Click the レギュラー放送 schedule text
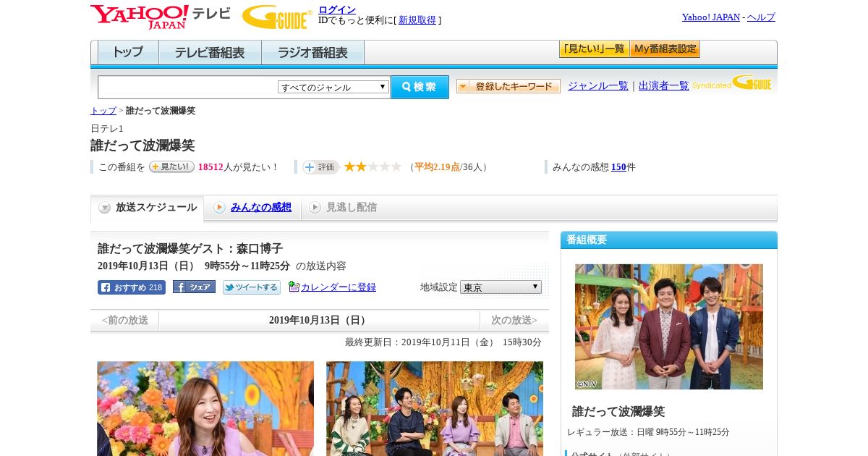The image size is (868, 456). click(648, 432)
